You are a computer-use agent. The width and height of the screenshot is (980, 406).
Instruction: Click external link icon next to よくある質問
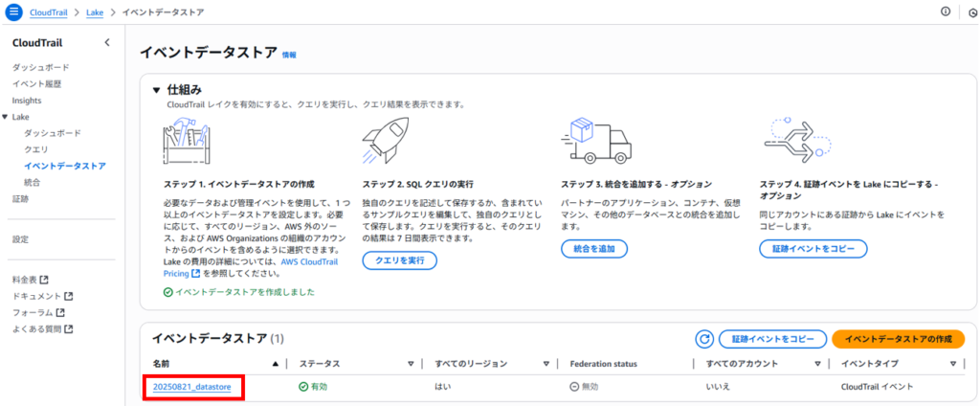pos(69,328)
